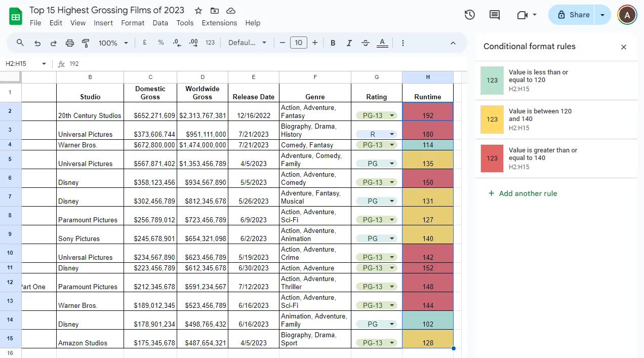This screenshot has height=358, width=644.
Task: Open the Insert menu
Action: pyautogui.click(x=103, y=23)
